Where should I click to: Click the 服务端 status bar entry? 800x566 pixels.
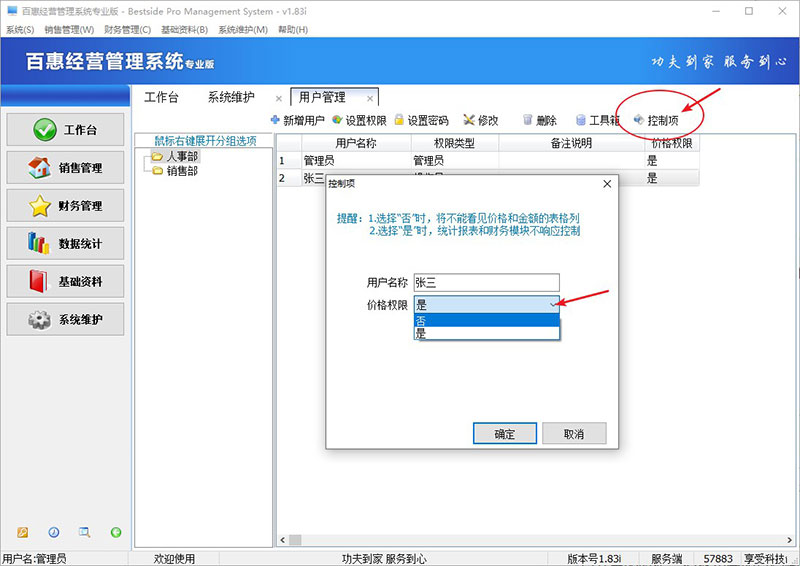[666, 559]
